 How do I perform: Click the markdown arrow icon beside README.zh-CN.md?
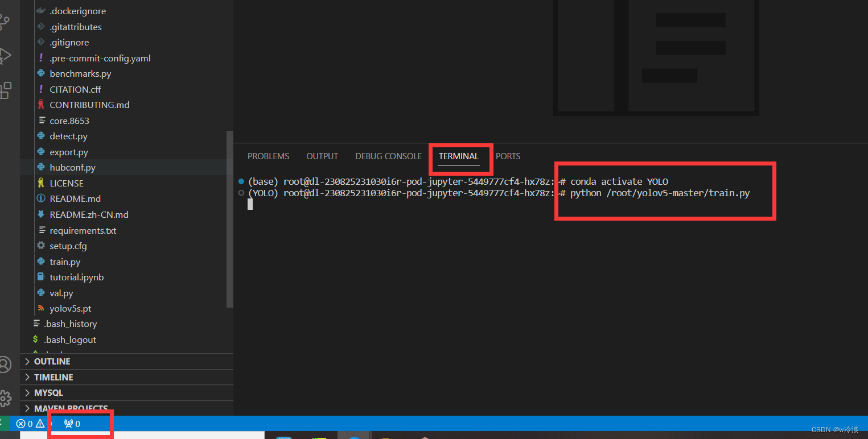point(41,214)
